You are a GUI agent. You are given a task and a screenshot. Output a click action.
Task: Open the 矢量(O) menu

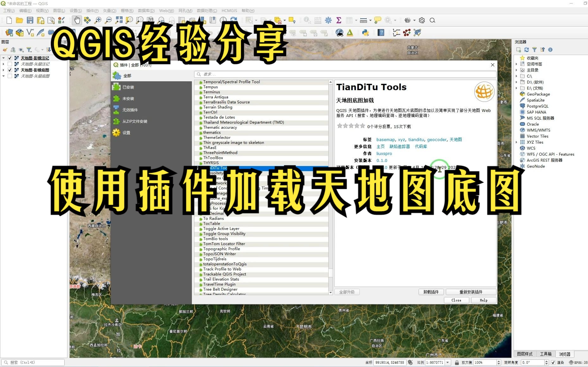(110, 10)
